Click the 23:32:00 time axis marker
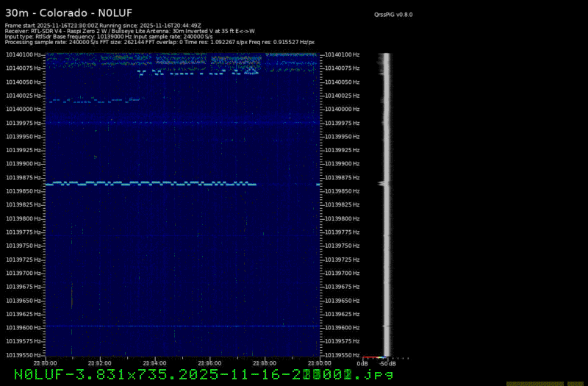 [100, 362]
